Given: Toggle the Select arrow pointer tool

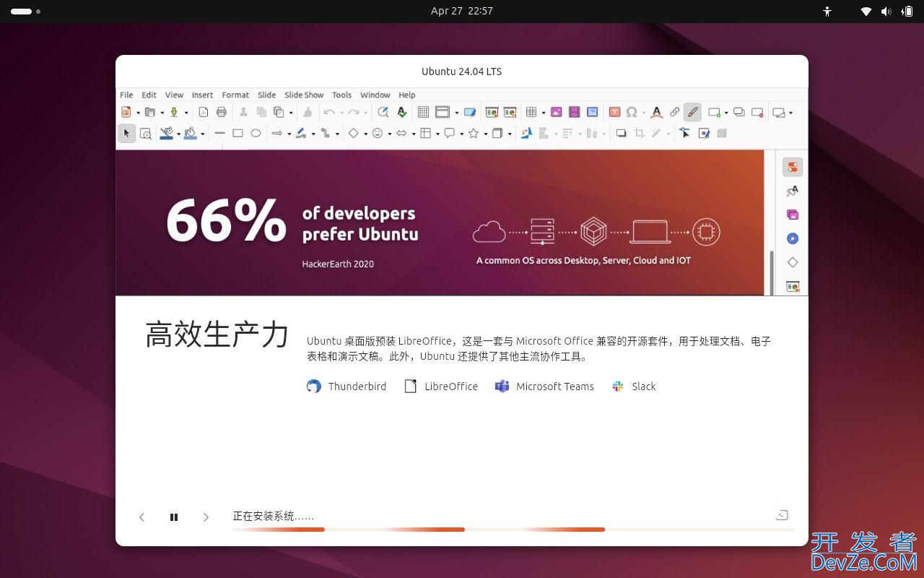Looking at the screenshot, I should [x=126, y=133].
